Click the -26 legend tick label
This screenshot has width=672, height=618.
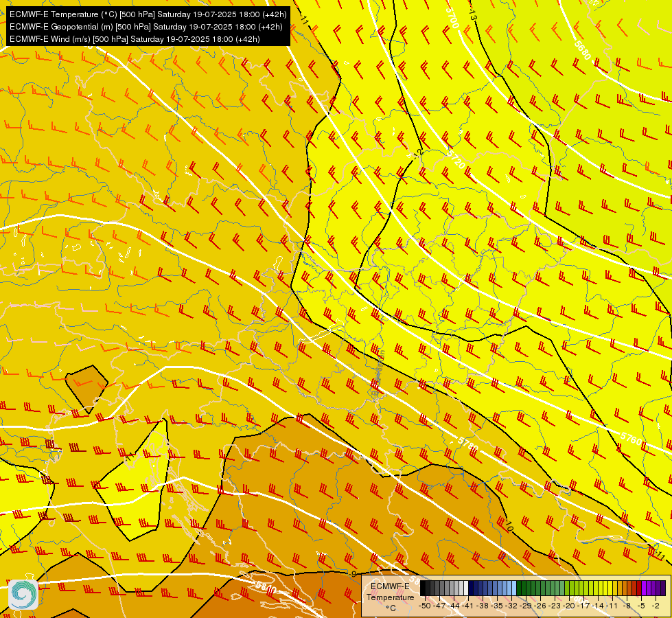click(540, 606)
